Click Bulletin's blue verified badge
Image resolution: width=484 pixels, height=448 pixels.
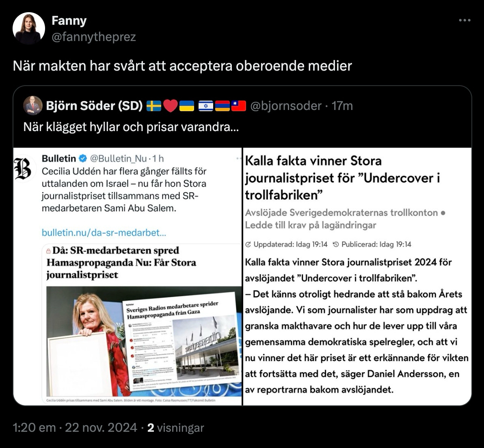[x=82, y=158]
